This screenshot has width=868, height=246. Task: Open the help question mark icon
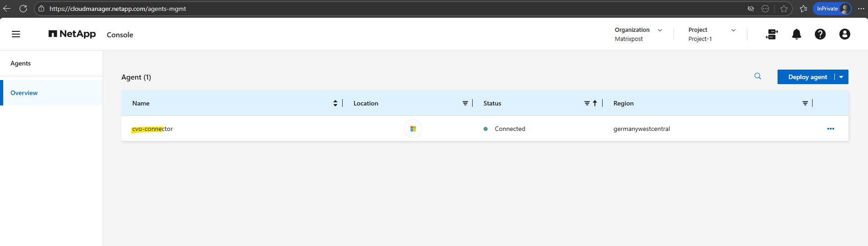pyautogui.click(x=820, y=34)
